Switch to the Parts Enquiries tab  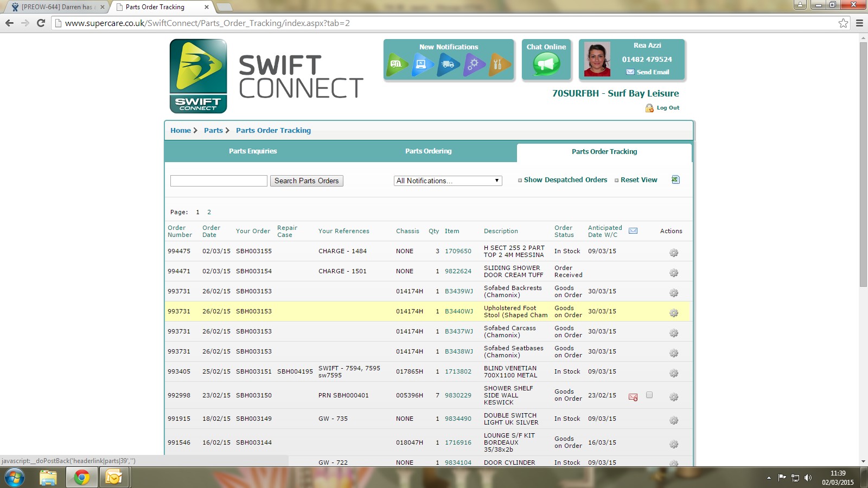point(253,151)
